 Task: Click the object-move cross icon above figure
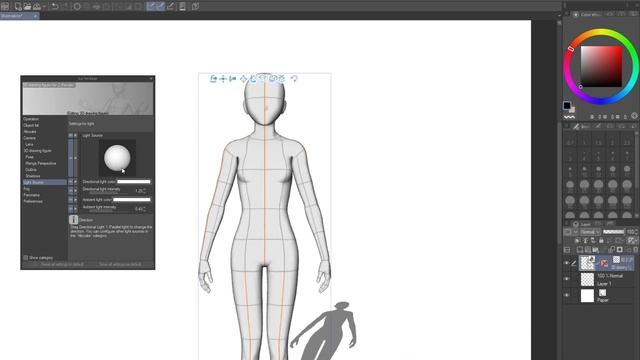[x=244, y=78]
